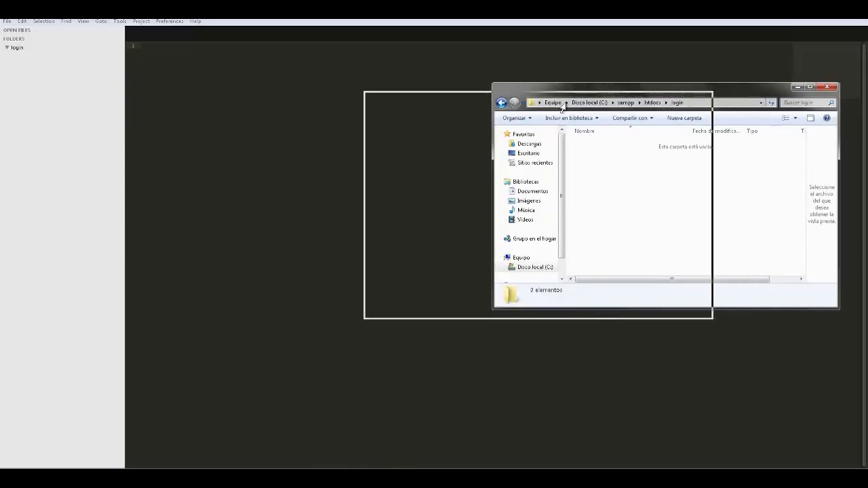Screen dimensions: 868x488
Task: Click the Música note icon
Action: (512, 210)
